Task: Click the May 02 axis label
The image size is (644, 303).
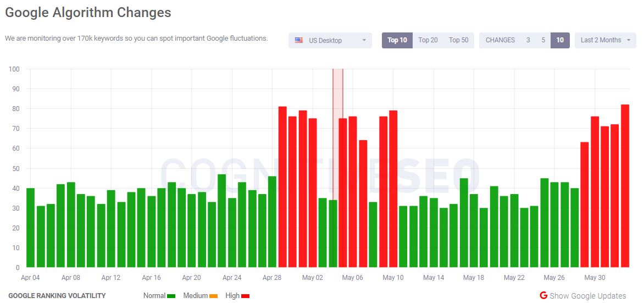Action: [313, 278]
